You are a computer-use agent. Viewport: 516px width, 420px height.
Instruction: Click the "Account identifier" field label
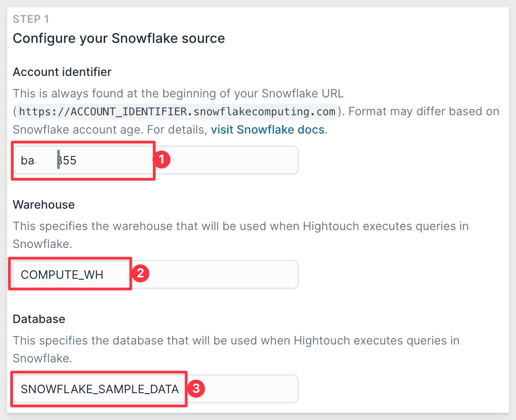click(x=62, y=72)
